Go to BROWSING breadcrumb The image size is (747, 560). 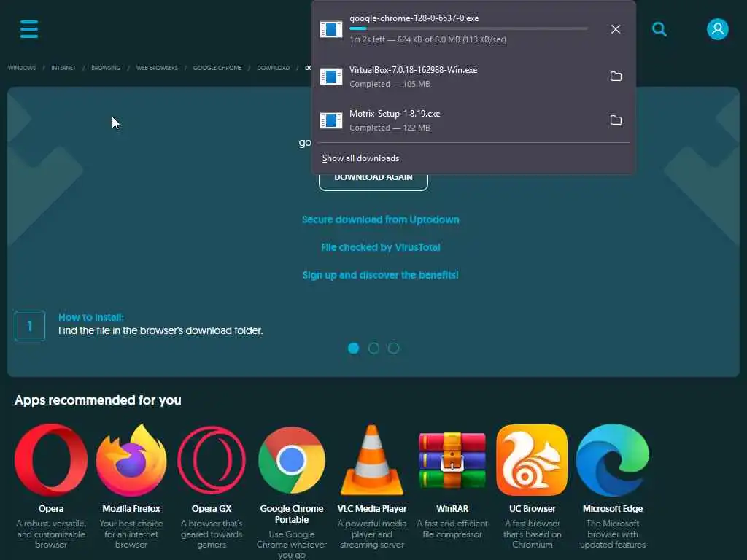tap(106, 68)
